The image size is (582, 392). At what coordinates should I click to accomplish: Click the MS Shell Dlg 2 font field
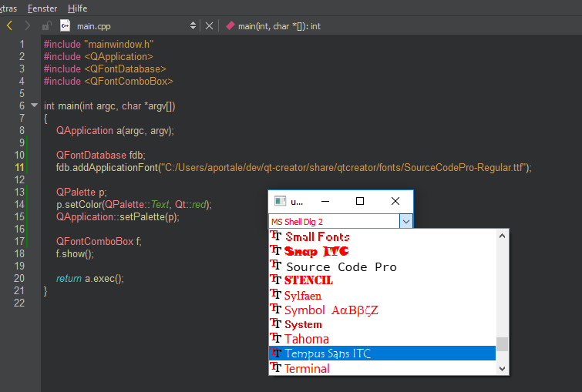(x=333, y=222)
